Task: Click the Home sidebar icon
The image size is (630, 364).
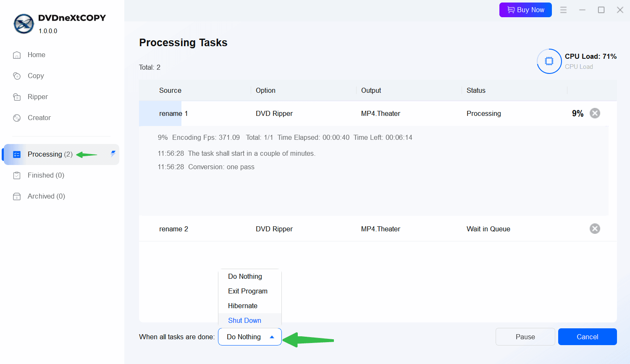Action: (17, 55)
